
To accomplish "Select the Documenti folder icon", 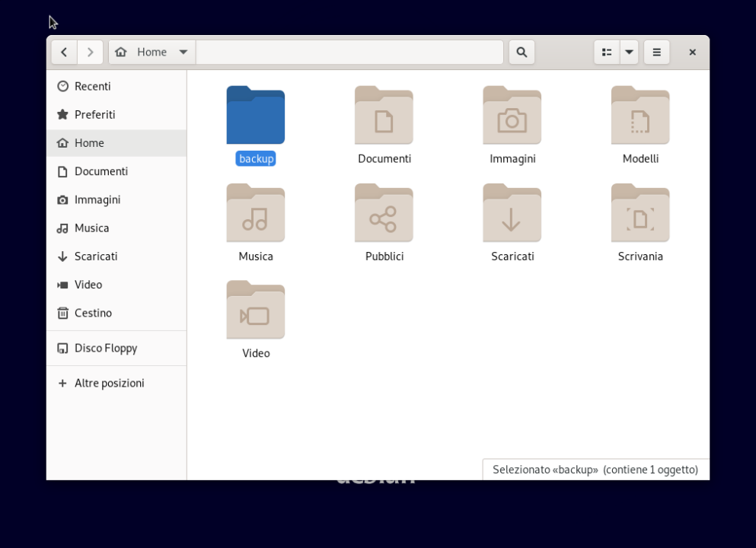I will coord(384,116).
